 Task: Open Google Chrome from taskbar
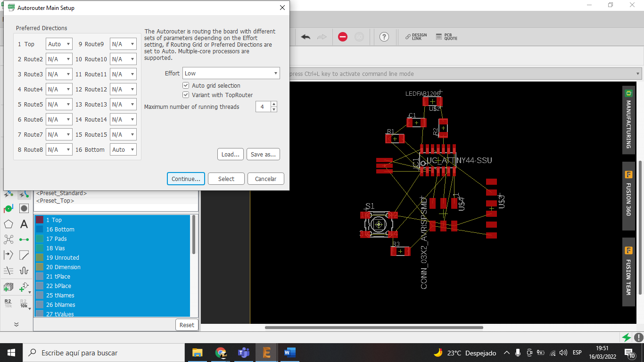tap(220, 353)
